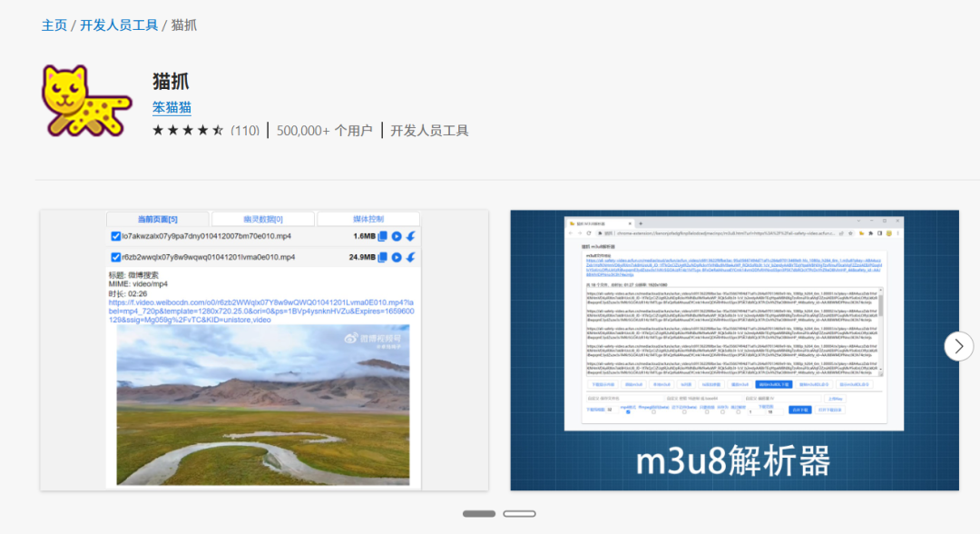
Task: Click the yellow cat extension logo
Action: pos(86,101)
